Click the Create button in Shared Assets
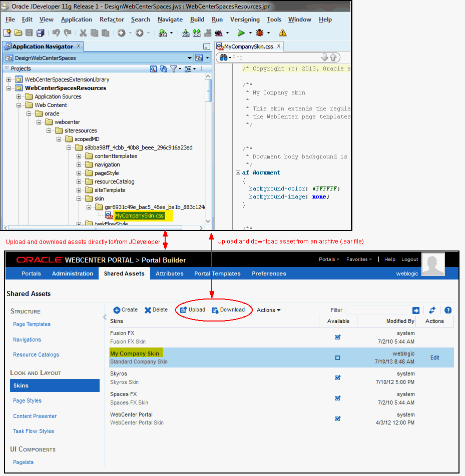Viewport: 465px width, 476px height. tap(125, 309)
